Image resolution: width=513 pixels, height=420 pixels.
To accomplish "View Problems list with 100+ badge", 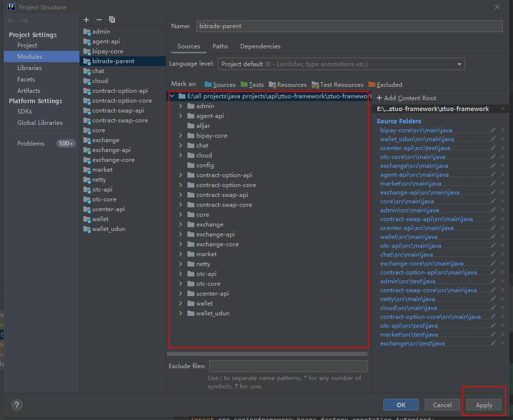I will 42,144.
